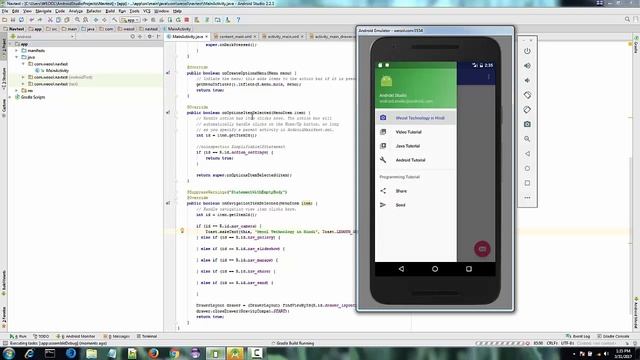The width and height of the screenshot is (640, 360).
Task: Open Chrome from the taskbar
Action: point(174,353)
